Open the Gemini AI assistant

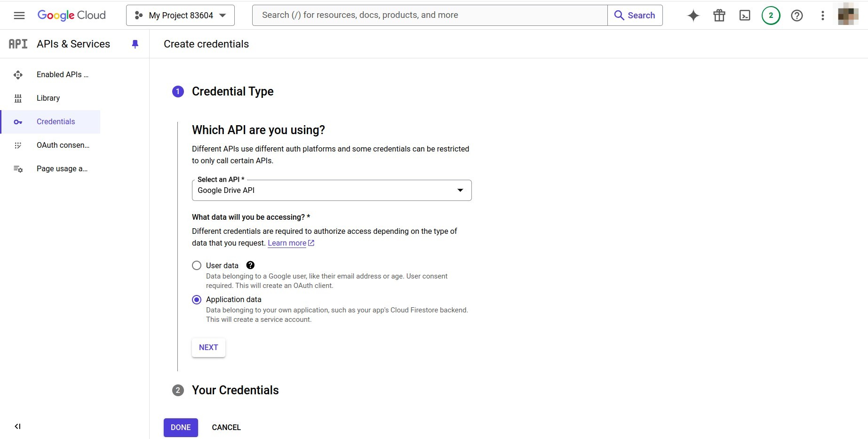693,15
